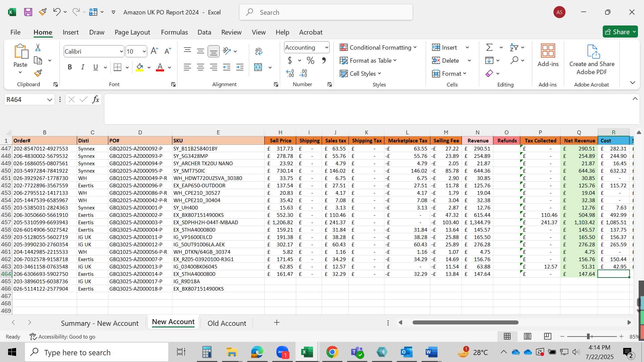Viewport: 644px width, 362px height.
Task: Apply Comma Style format
Action: (x=324, y=60)
